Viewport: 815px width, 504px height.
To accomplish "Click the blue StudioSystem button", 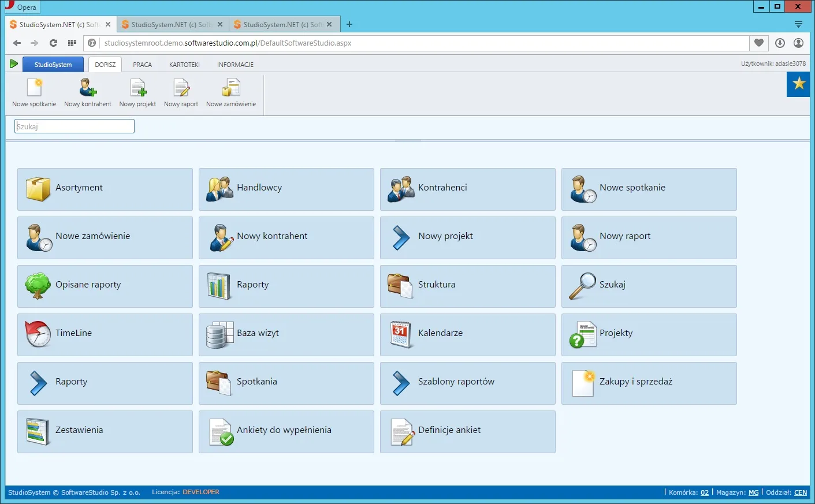I will tap(53, 65).
